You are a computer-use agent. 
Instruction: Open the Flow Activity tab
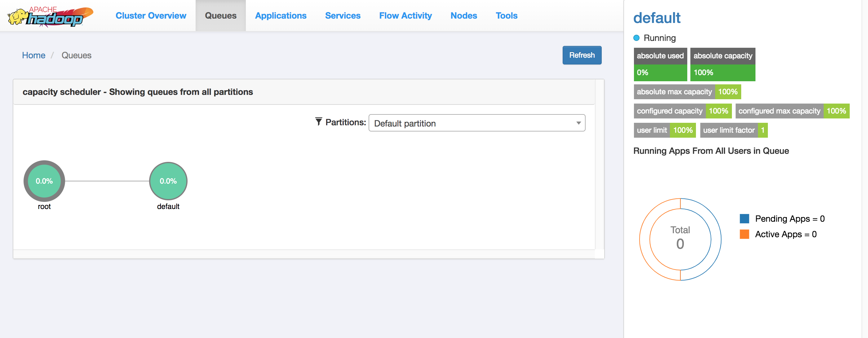coord(405,16)
